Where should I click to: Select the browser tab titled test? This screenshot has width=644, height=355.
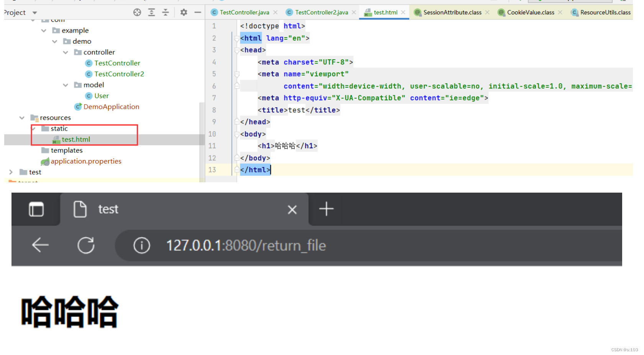point(184,209)
